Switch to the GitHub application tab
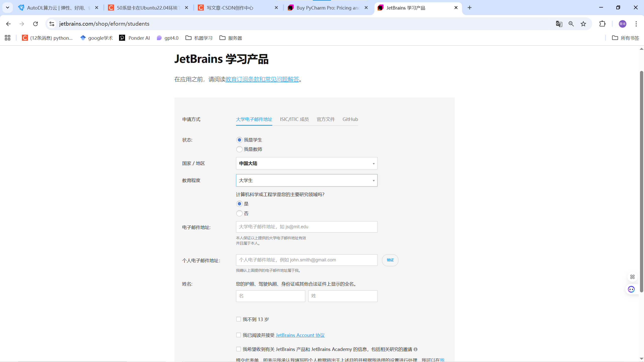 pyautogui.click(x=350, y=119)
